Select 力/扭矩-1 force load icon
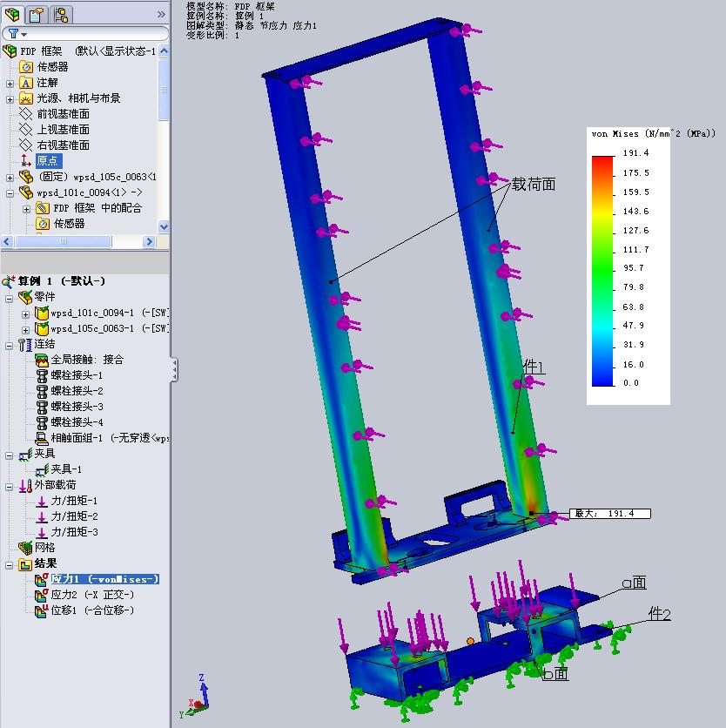726x728 pixels. click(x=42, y=502)
